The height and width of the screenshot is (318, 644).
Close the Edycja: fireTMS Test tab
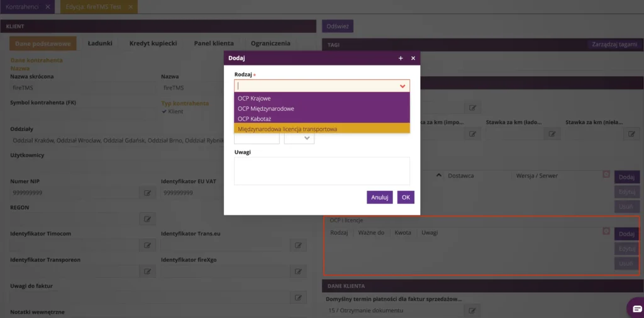point(131,7)
